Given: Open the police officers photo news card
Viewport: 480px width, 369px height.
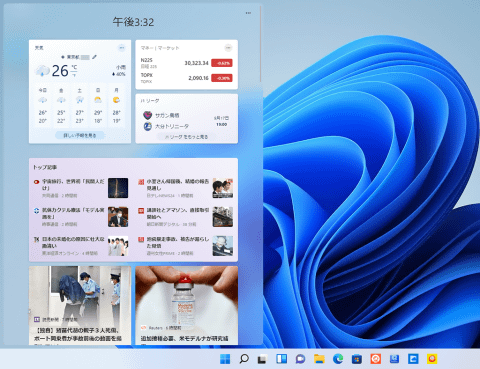Looking at the screenshot, I should (80, 305).
